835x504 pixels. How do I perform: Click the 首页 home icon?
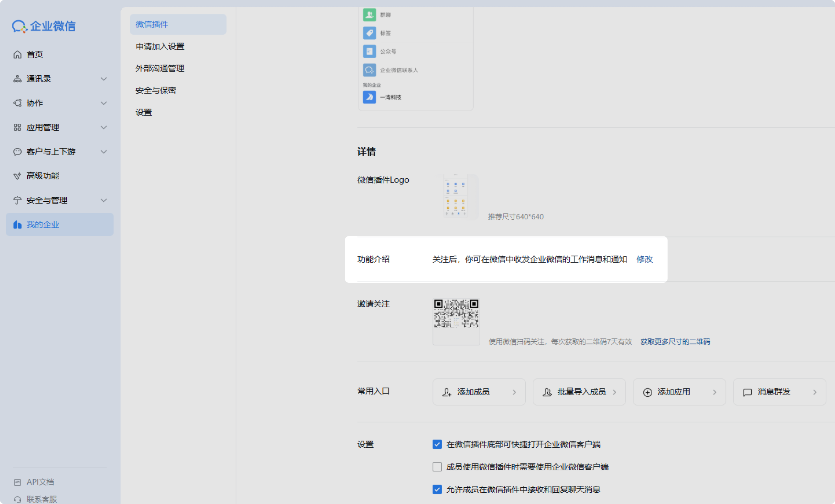click(17, 55)
